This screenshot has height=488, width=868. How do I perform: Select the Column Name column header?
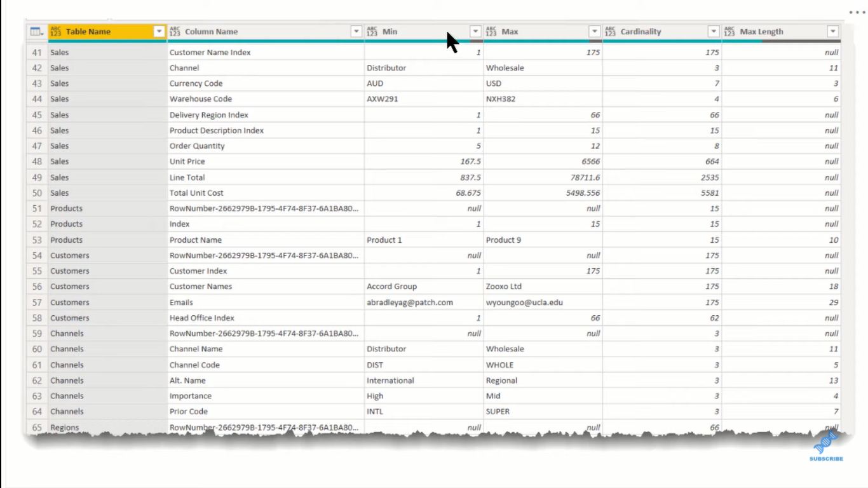(x=266, y=32)
